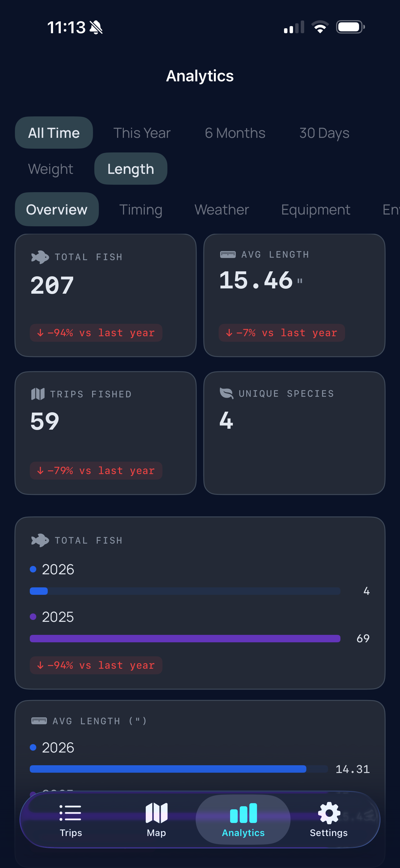The height and width of the screenshot is (868, 400).
Task: Open the Timing analytics tab
Action: coord(141,210)
